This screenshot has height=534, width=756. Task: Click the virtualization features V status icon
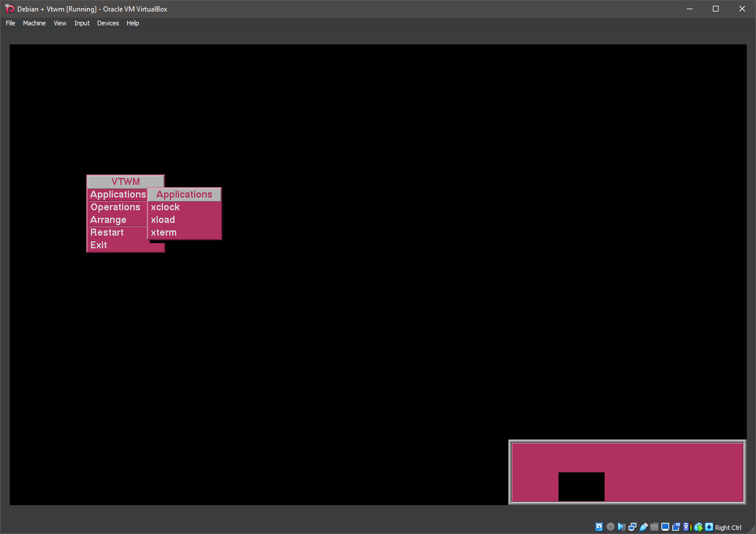685,527
